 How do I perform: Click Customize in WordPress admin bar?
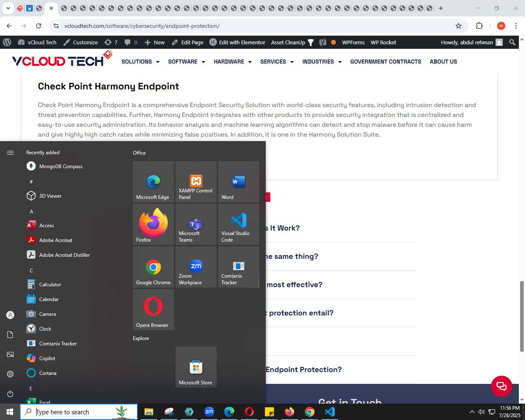pos(80,42)
